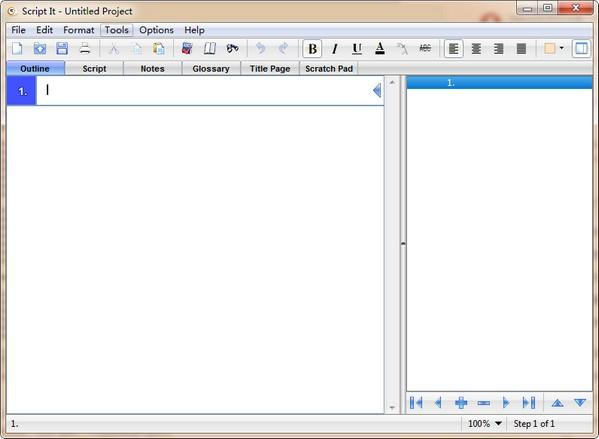Viewport: 599px width, 439px height.
Task: Pick the font color A swatch
Action: (x=380, y=49)
